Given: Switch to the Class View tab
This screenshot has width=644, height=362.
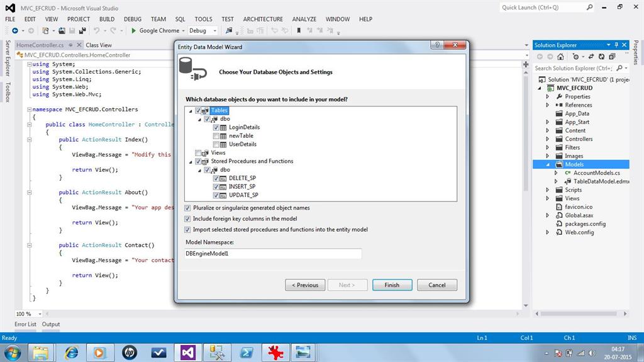Looking at the screenshot, I should tap(99, 45).
